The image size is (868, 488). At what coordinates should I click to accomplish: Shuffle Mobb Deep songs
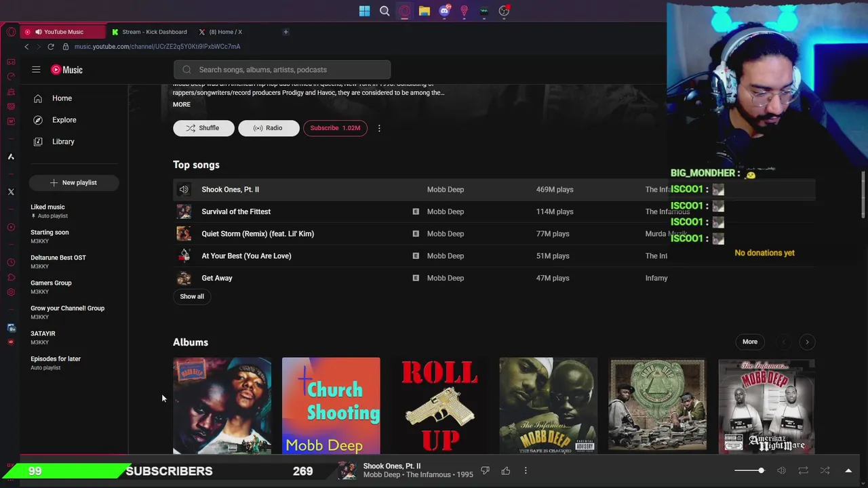coord(203,128)
